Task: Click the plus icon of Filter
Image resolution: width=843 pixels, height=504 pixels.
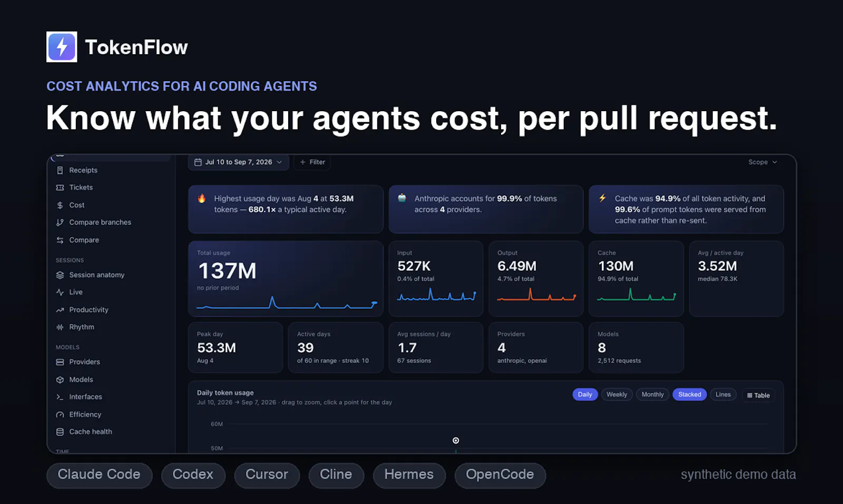Action: (x=302, y=162)
